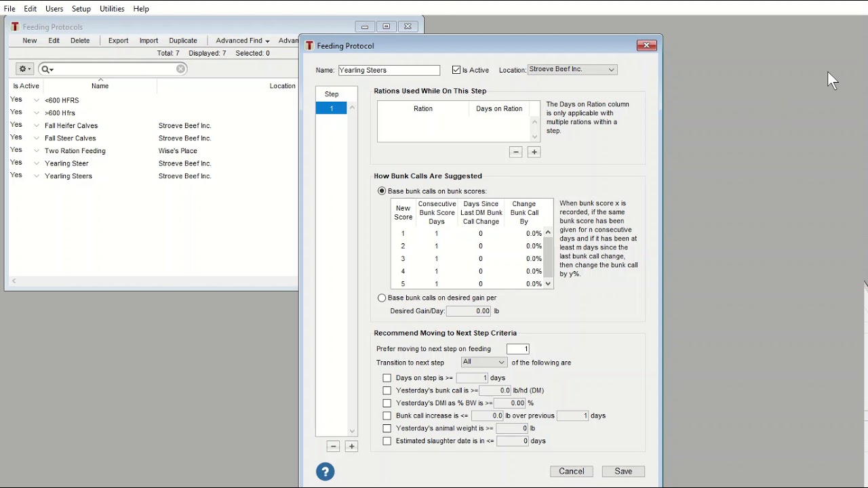Remove step with minus button below Step list
Image resolution: width=868 pixels, height=488 pixels.
pos(333,446)
